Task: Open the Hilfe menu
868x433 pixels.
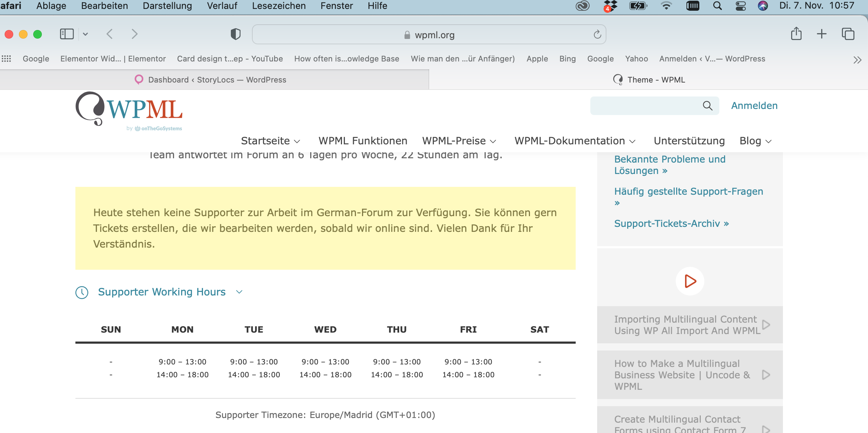Action: 377,6
